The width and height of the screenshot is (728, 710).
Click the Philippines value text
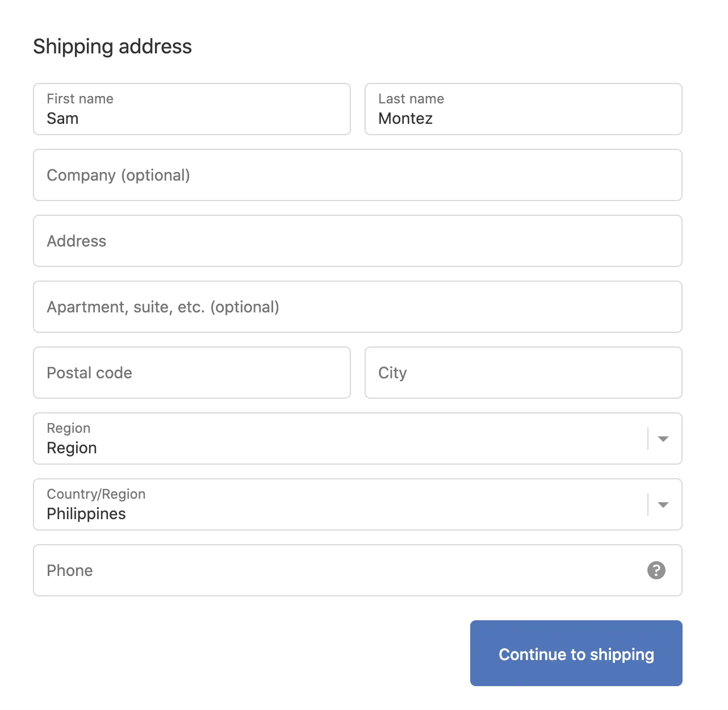[x=86, y=514]
